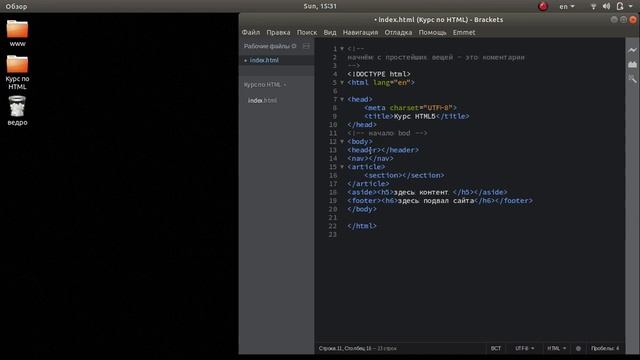Click the meta charset UTF-8 line
The height and width of the screenshot is (360, 640).
click(x=410, y=108)
